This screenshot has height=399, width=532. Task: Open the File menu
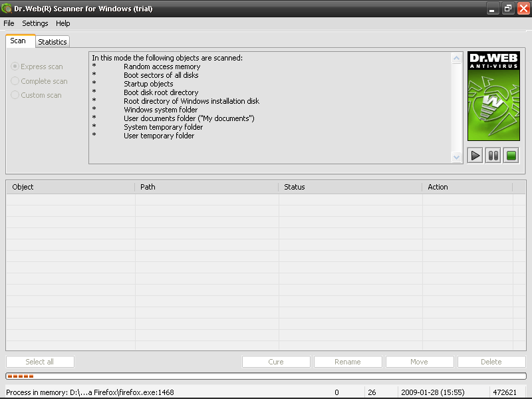click(9, 23)
